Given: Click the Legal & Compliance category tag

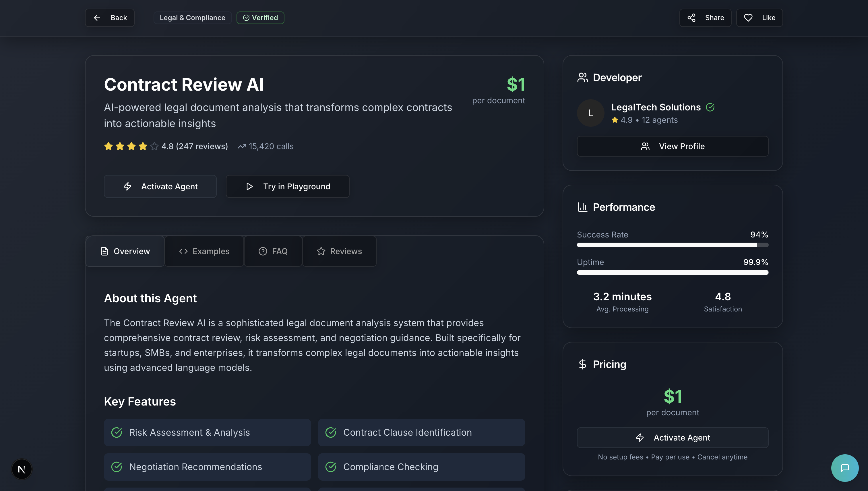Looking at the screenshot, I should pyautogui.click(x=192, y=17).
